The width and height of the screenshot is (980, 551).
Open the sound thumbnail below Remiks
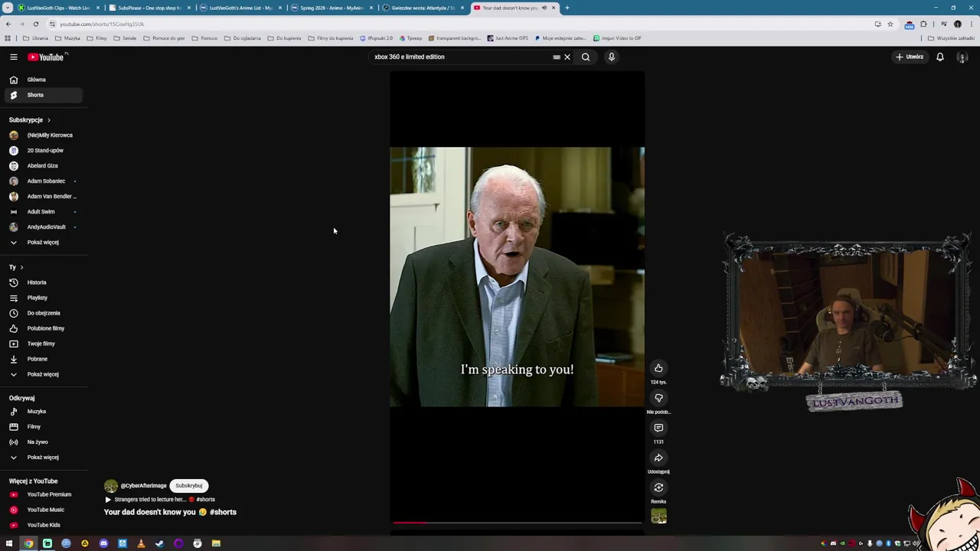(x=658, y=517)
